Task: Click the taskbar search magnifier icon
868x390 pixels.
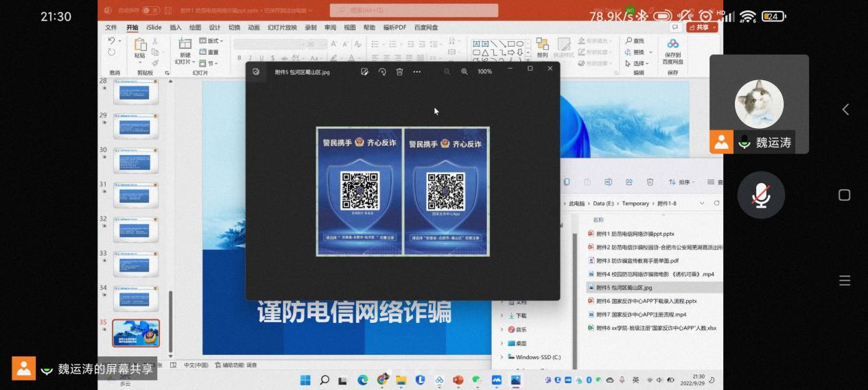Action: 325,380
